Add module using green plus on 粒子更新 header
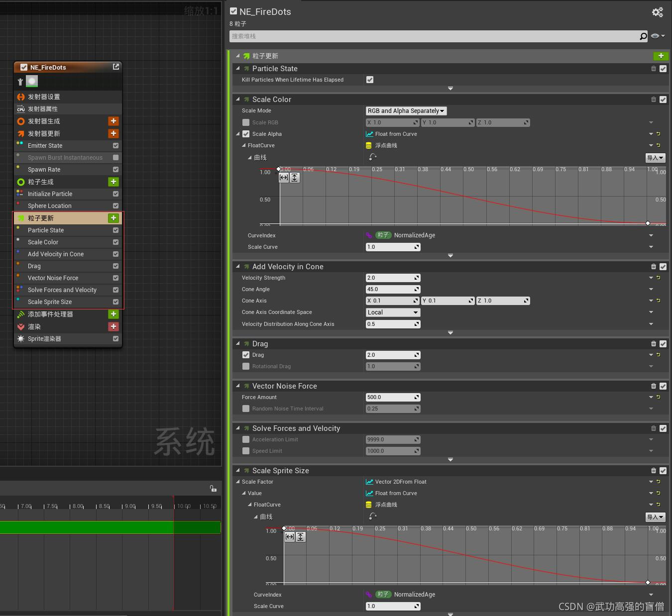 pos(661,56)
